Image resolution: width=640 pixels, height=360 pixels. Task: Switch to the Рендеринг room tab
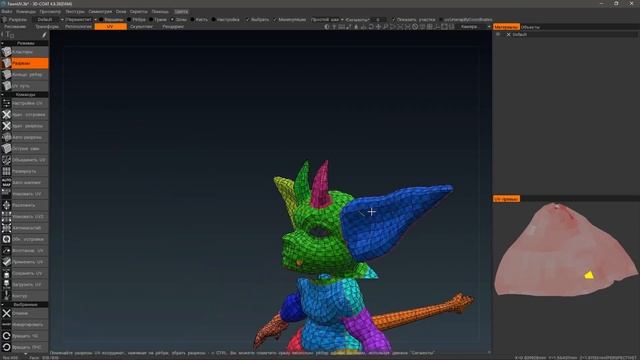pos(173,27)
